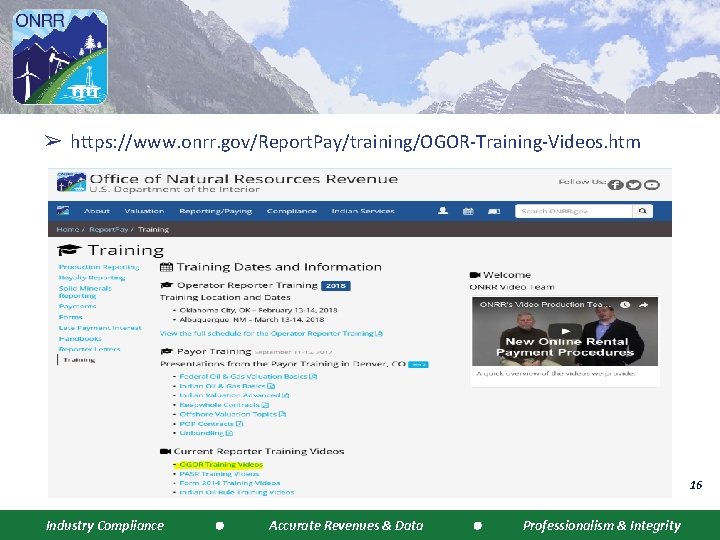Click the user account icon in navbar
Image resolution: width=720 pixels, height=540 pixels.
(443, 211)
